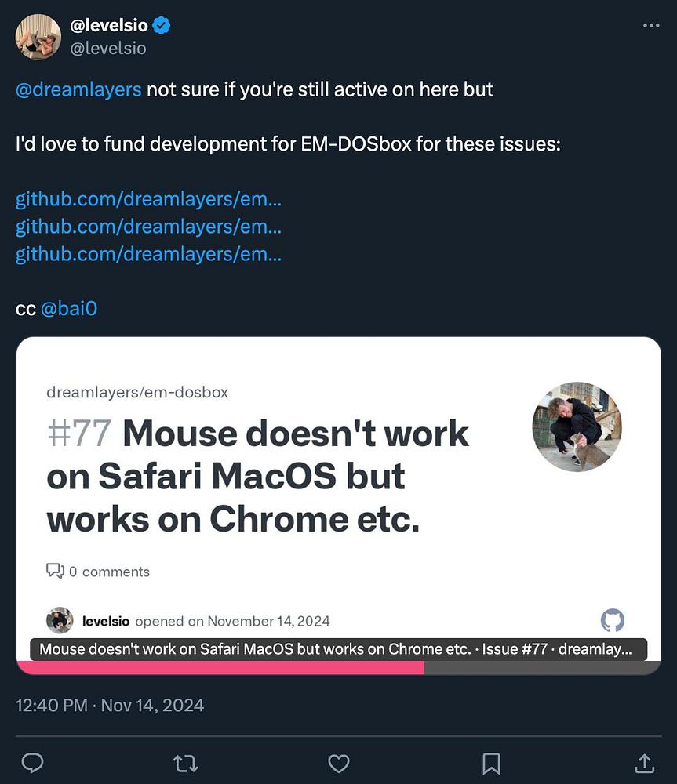Repost this tweet using retweet icon
Image resolution: width=677 pixels, height=784 pixels.
point(185,762)
